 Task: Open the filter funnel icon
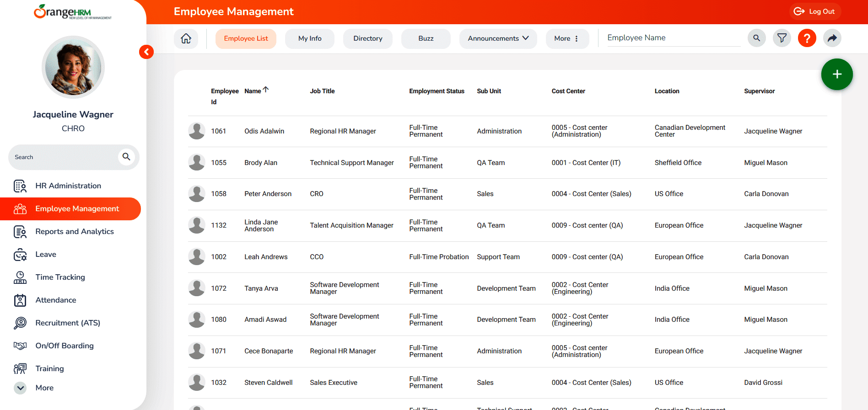[782, 38]
